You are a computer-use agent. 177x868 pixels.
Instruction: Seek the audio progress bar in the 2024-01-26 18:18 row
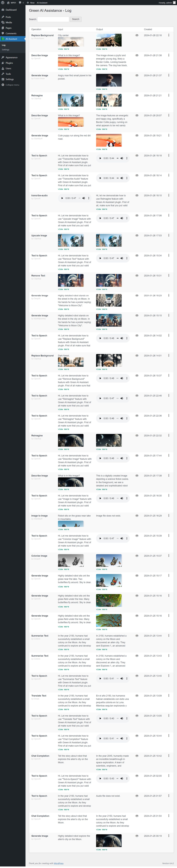tap(118, 158)
